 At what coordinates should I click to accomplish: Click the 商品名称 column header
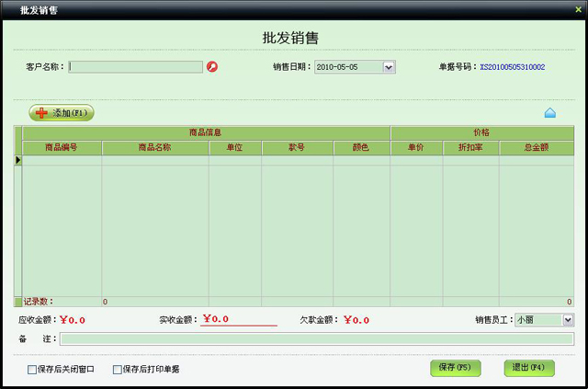(154, 147)
